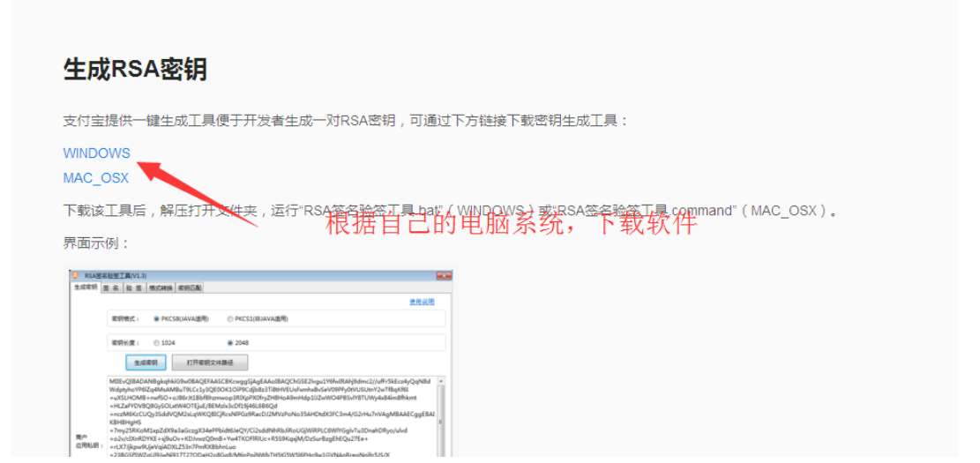
Task: Select PKCS1 (非JAVA适用) key format
Action: pyautogui.click(x=257, y=318)
